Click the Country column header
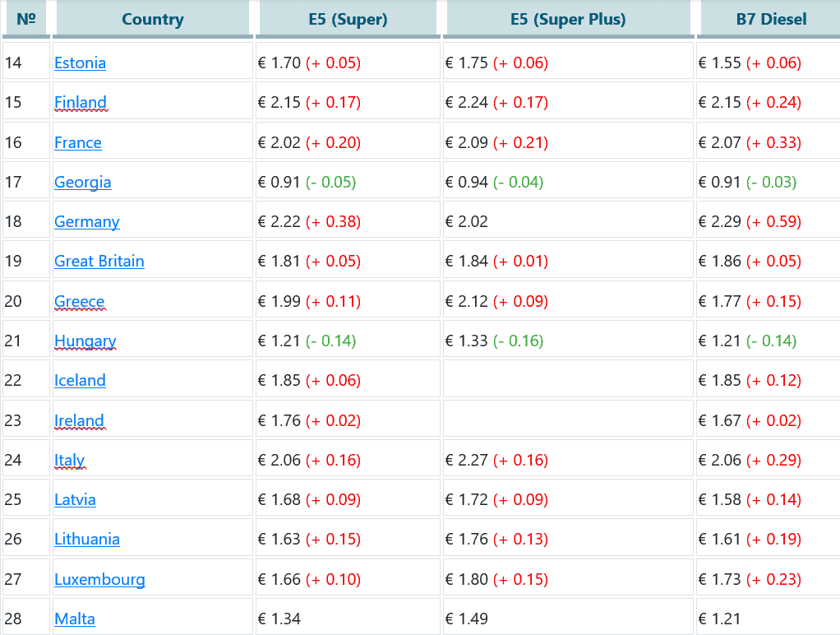This screenshot has height=635, width=840. [x=152, y=19]
